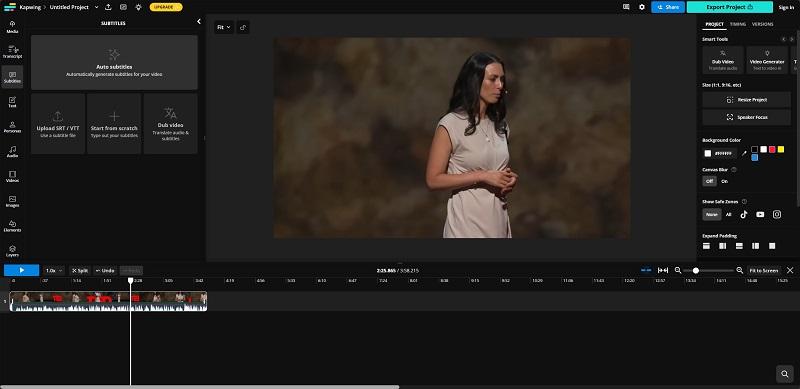Screen dimensions: 800x389
Task: Click the zoom out magnifier on timeline
Action: click(678, 271)
